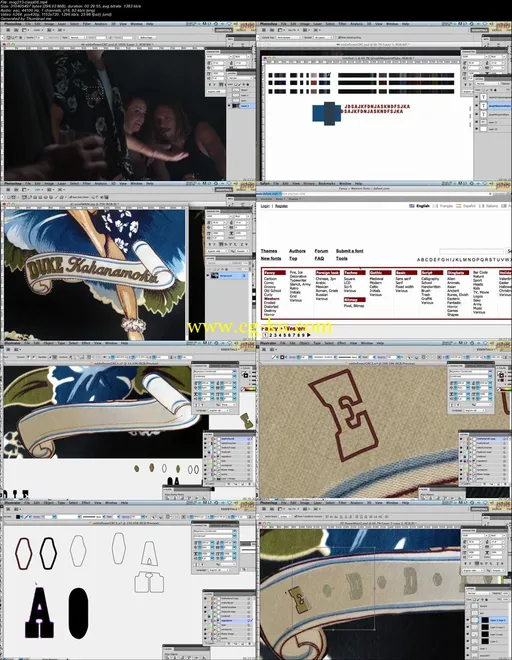Open font family dropdown in Illustrator scroll-banner frame
The image size is (512, 660).
click(x=235, y=372)
